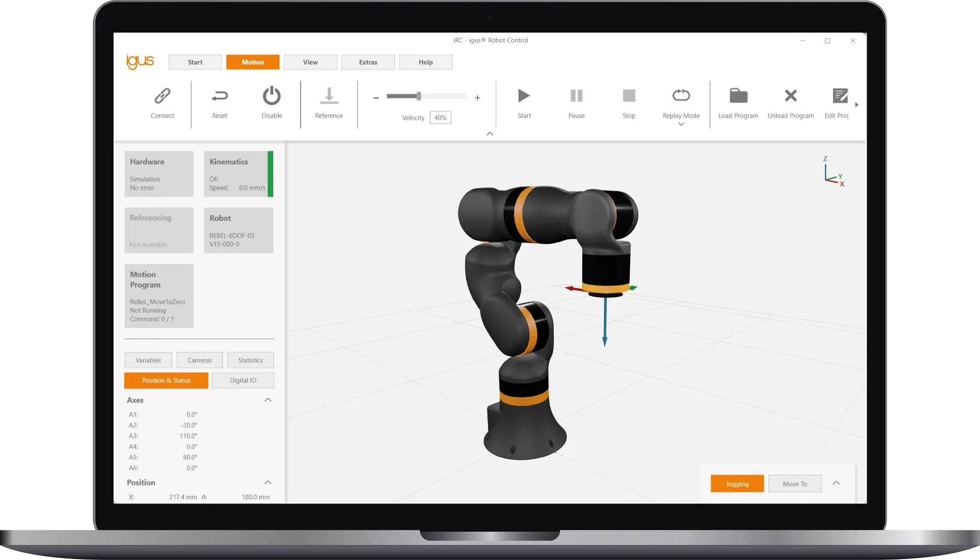Select the Position & Status tab
The width and height of the screenshot is (980, 560).
coord(166,381)
